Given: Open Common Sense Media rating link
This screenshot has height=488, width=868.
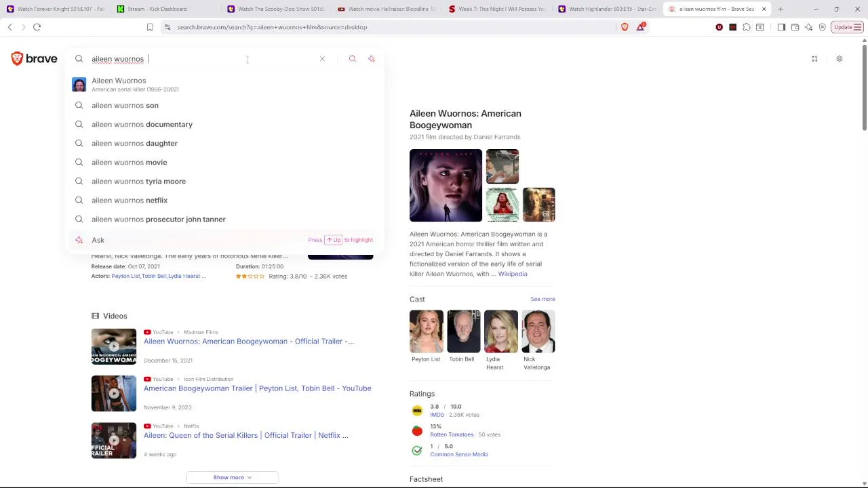Looking at the screenshot, I should pos(458,454).
